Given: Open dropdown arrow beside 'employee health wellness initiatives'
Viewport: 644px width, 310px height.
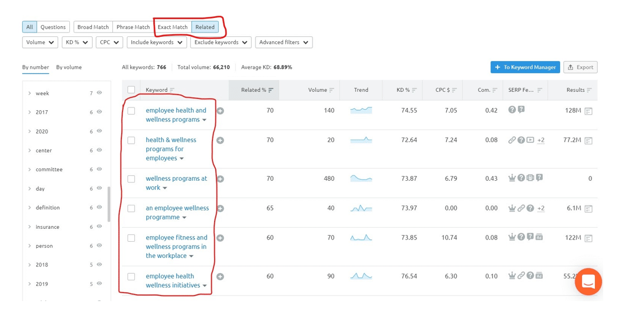Looking at the screenshot, I should tap(205, 286).
